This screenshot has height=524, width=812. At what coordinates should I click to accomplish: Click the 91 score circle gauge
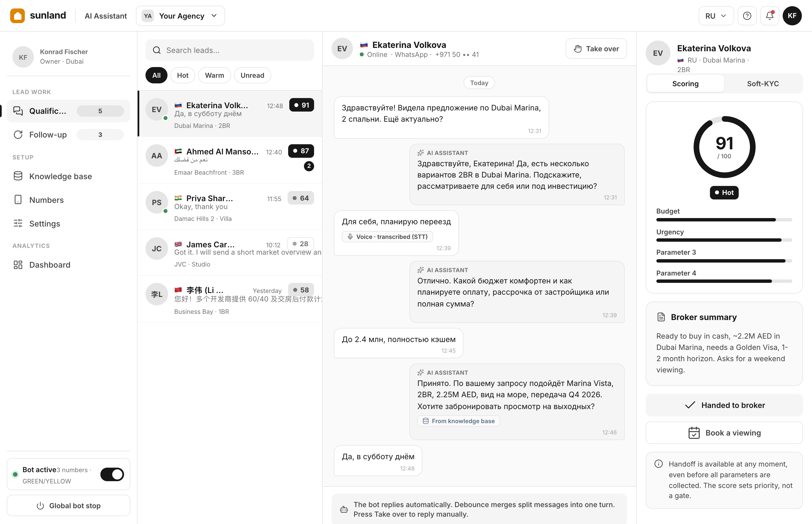pos(724,147)
